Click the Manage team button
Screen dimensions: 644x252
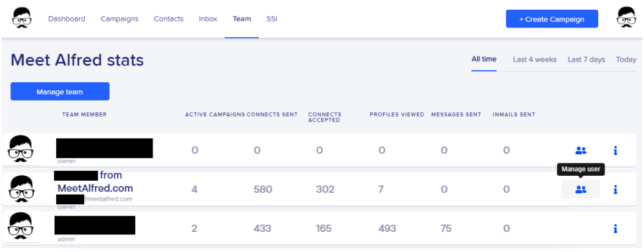point(60,92)
